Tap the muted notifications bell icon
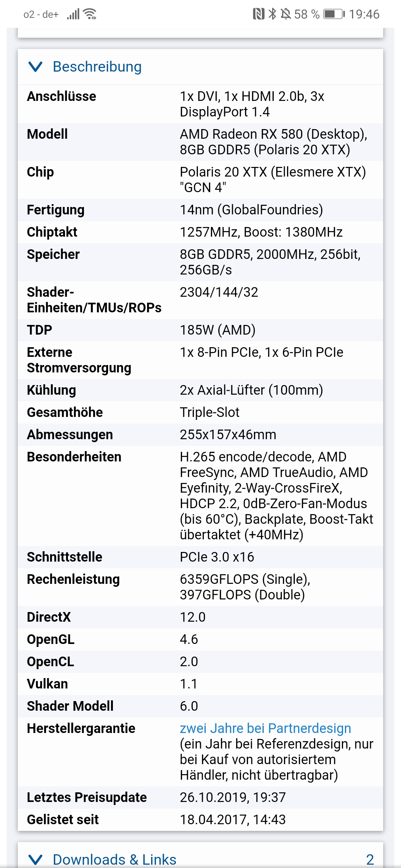This screenshot has width=401, height=868. pos(286,14)
